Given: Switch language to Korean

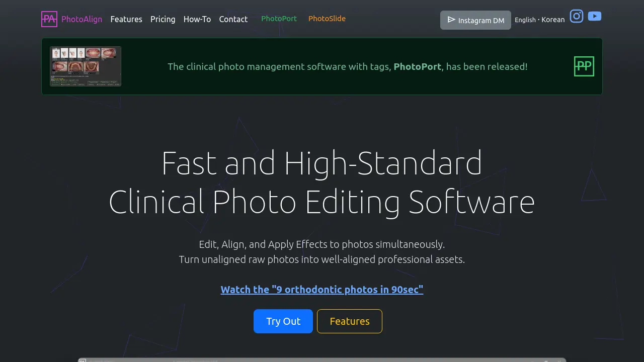Looking at the screenshot, I should 553,20.
